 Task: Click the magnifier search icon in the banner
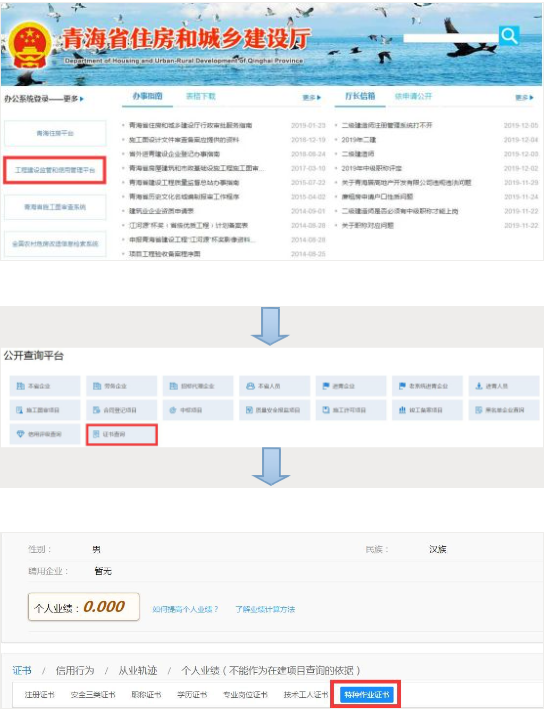(509, 35)
